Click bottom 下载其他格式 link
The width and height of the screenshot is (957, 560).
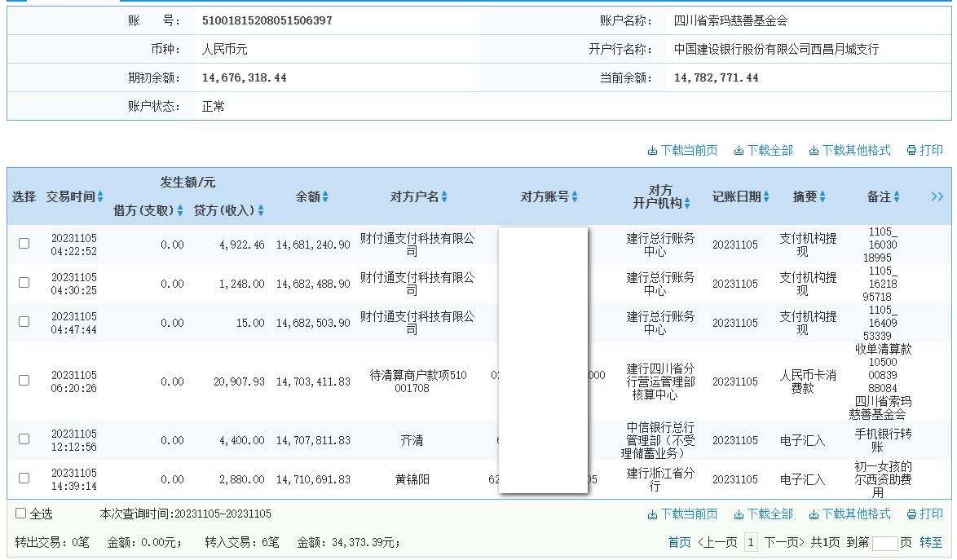(x=849, y=514)
